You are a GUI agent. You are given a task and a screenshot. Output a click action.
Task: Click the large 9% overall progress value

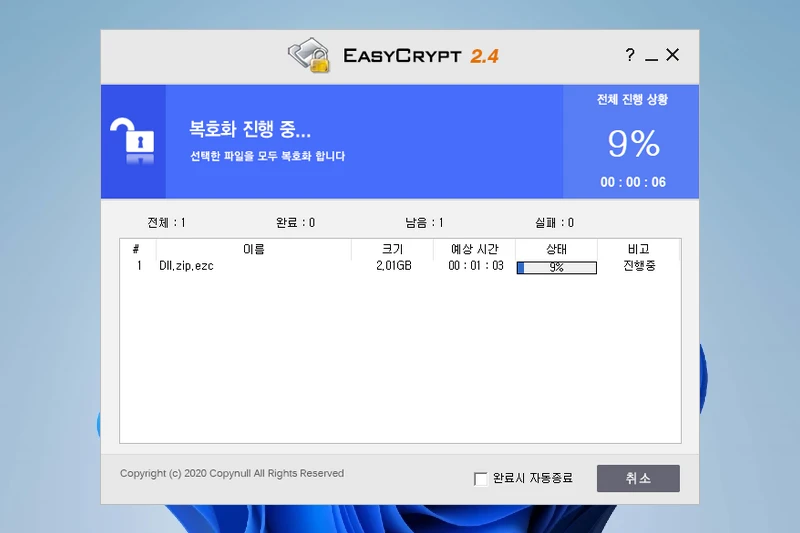(634, 144)
